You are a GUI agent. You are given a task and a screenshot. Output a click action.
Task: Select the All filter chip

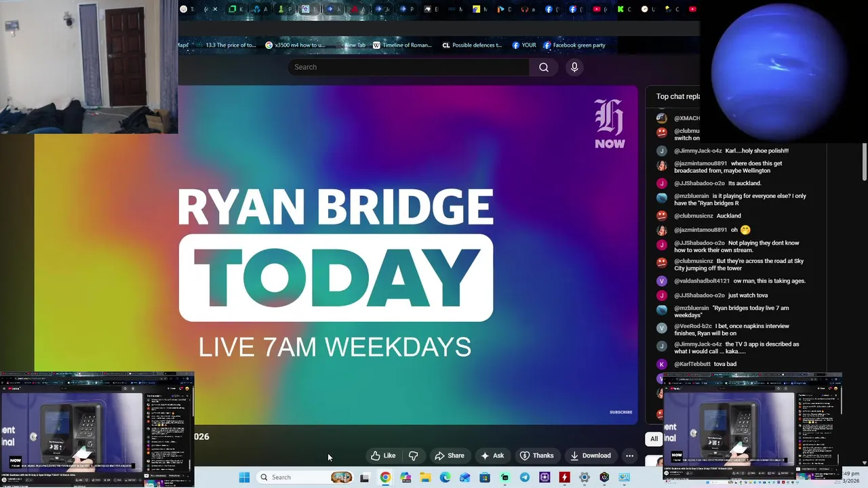pos(654,439)
